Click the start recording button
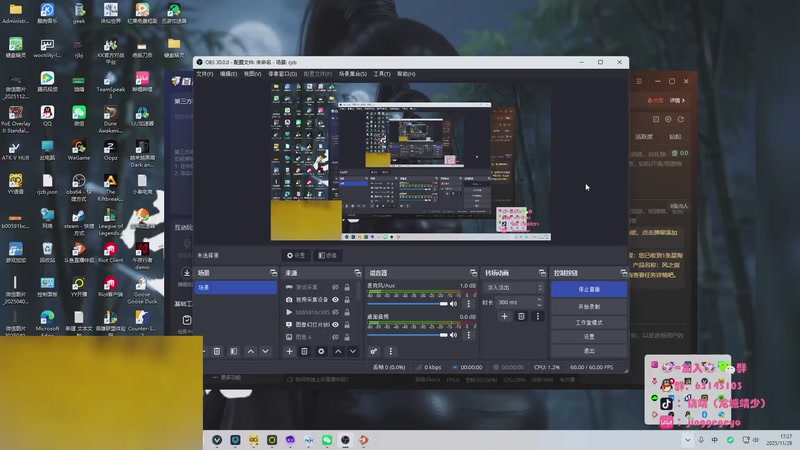 click(589, 307)
